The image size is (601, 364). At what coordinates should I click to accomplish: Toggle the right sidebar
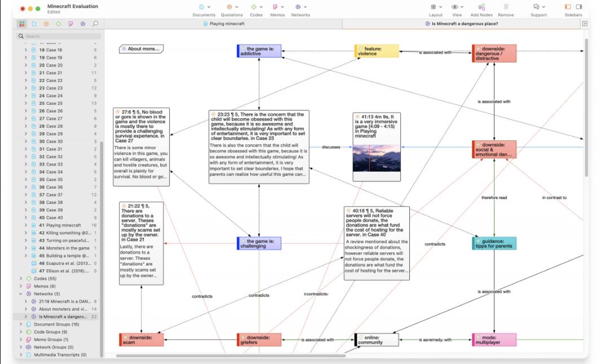[579, 7]
